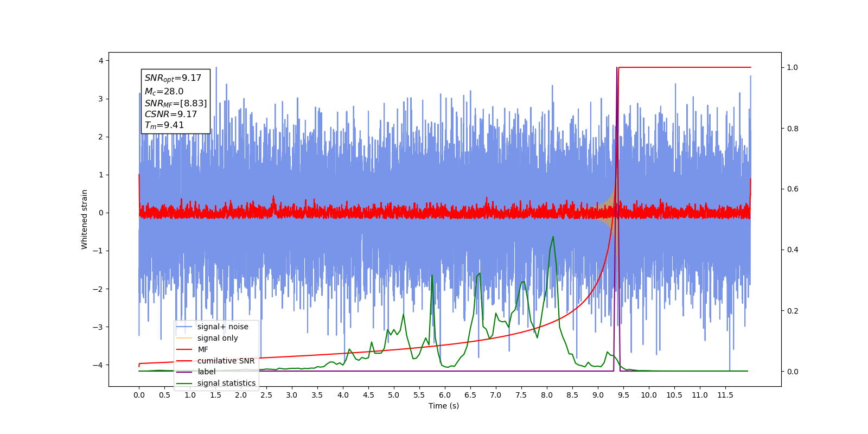Click x-axis tick label 7.0
The image size is (868, 434).
pyautogui.click(x=496, y=395)
